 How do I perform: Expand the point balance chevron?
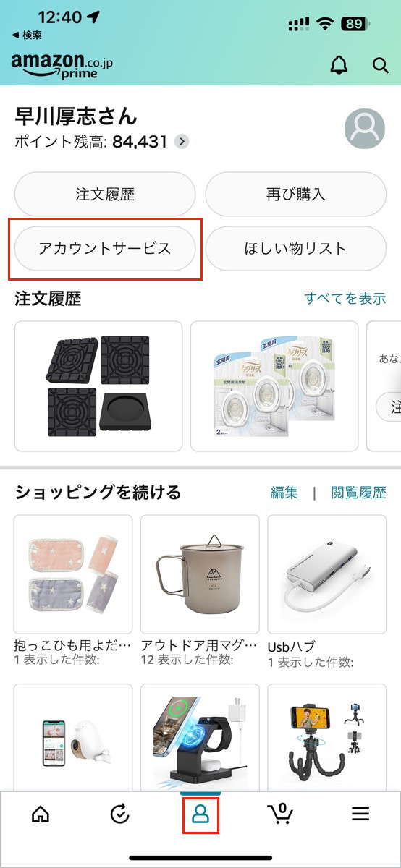point(182,141)
